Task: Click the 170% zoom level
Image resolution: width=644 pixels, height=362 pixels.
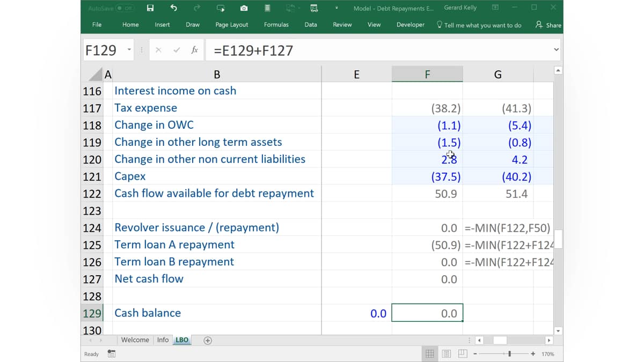Action: click(548, 354)
